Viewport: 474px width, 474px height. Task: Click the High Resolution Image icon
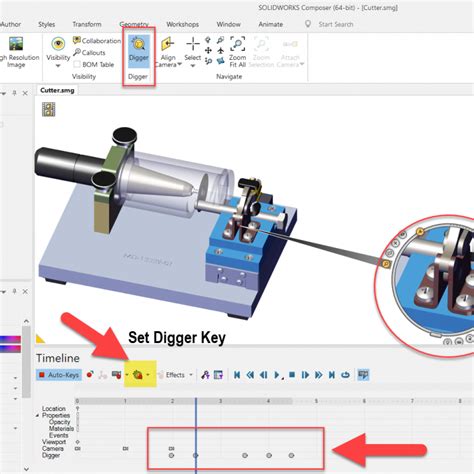pos(16,44)
